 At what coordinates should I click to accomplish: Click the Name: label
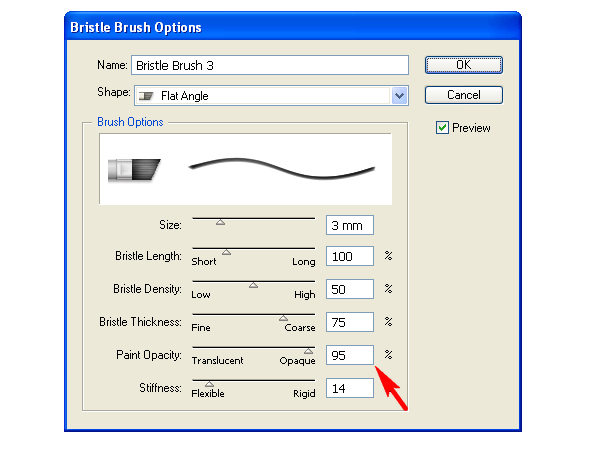tap(112, 65)
